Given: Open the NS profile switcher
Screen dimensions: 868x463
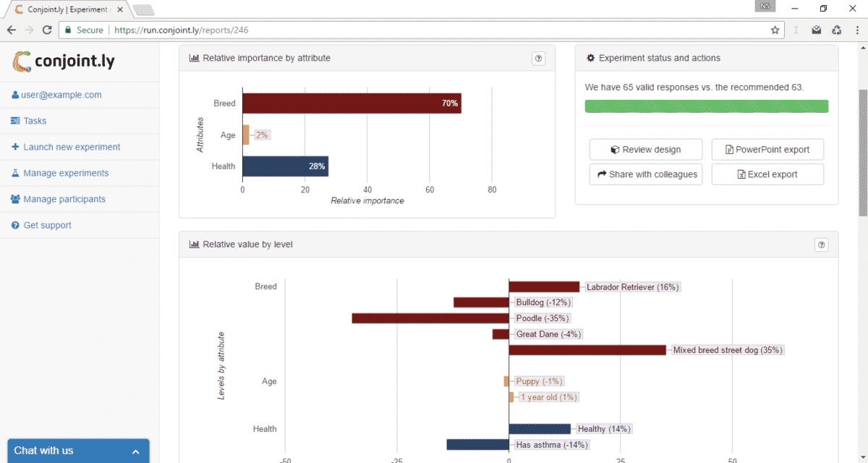Looking at the screenshot, I should [x=765, y=7].
